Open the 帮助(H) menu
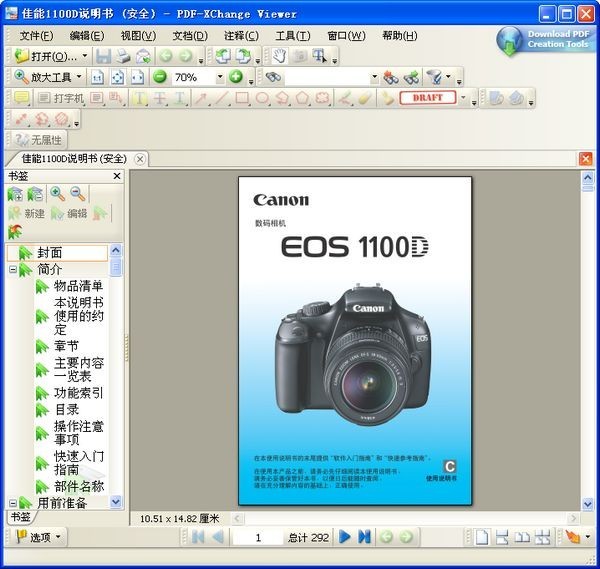 tap(399, 36)
